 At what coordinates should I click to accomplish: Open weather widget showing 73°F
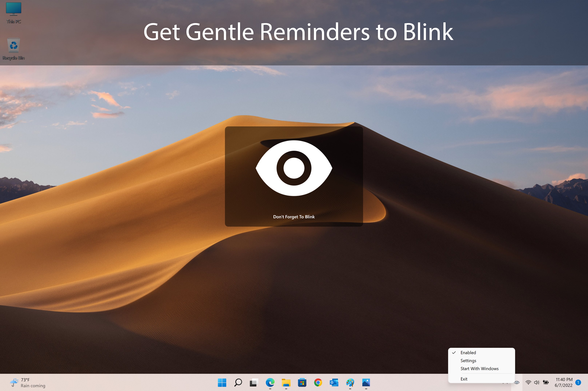point(27,382)
